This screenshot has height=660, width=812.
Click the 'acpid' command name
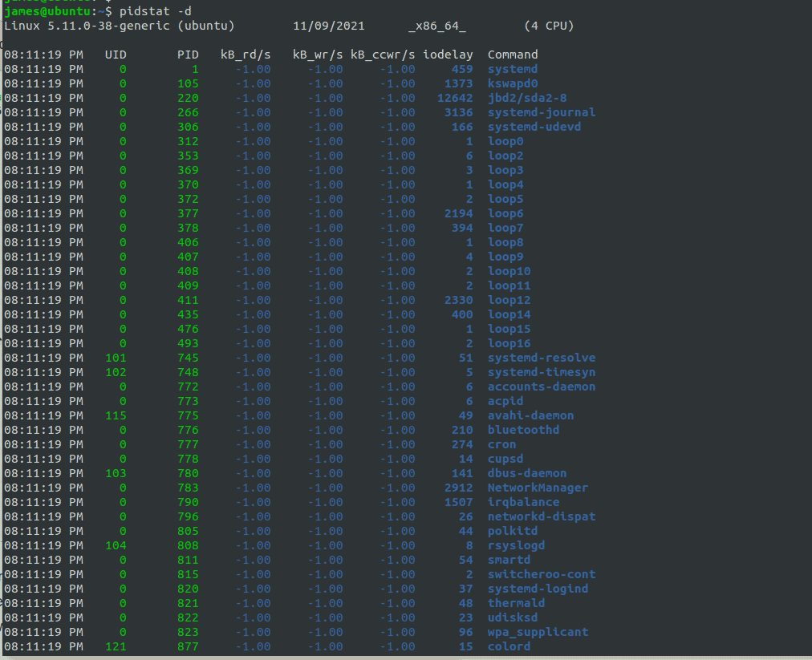coord(505,402)
